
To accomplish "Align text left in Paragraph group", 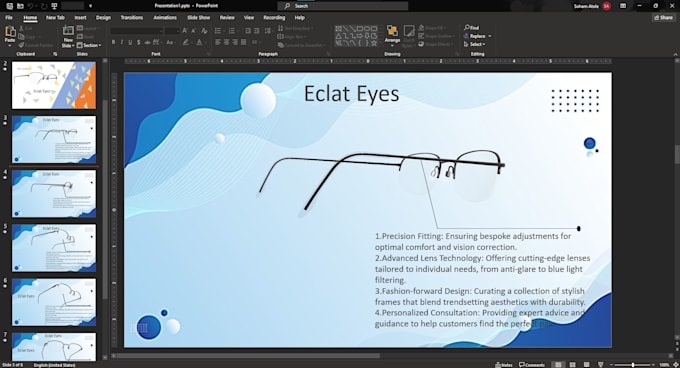I will (x=218, y=42).
